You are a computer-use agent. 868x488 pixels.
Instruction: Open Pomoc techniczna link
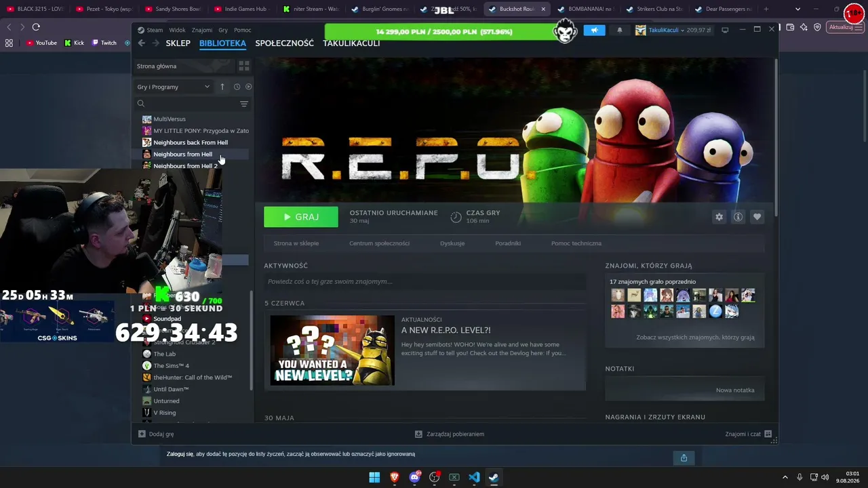point(576,243)
